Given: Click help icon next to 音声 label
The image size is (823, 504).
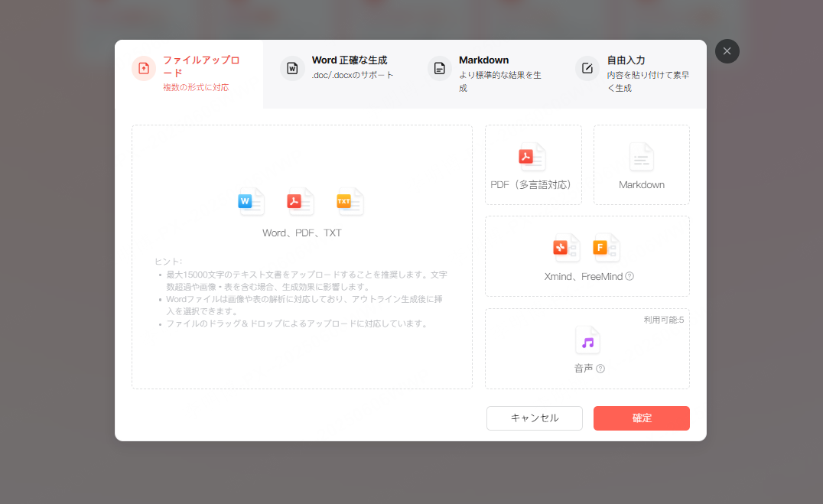Looking at the screenshot, I should pyautogui.click(x=600, y=369).
